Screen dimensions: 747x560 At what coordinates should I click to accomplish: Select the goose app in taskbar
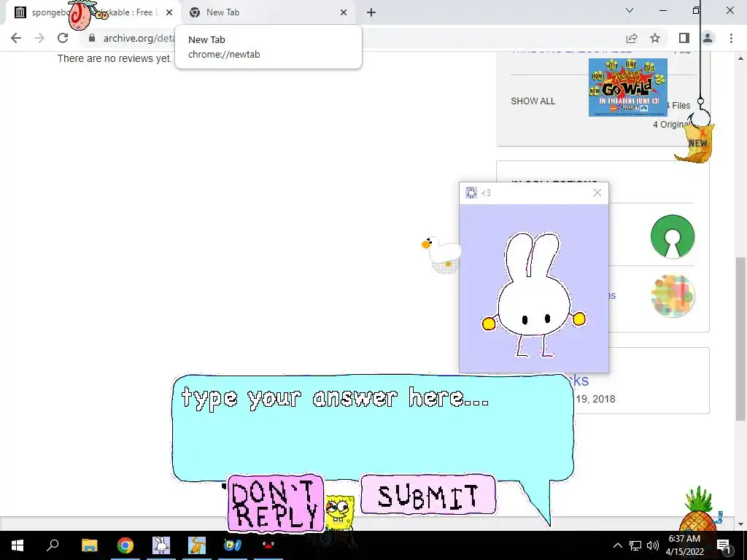click(197, 545)
